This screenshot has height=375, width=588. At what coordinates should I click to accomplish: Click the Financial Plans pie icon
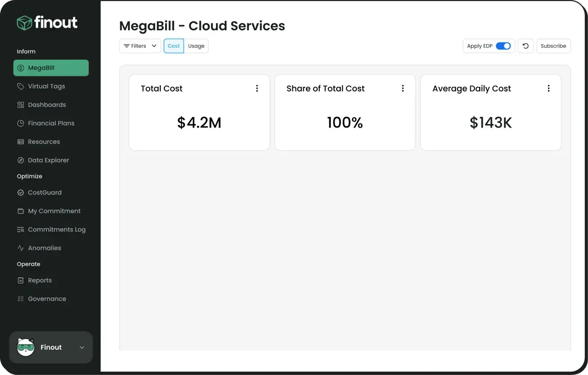pos(21,123)
